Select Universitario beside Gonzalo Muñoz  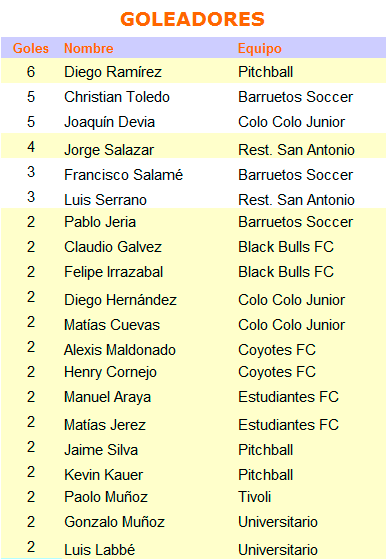(x=278, y=522)
